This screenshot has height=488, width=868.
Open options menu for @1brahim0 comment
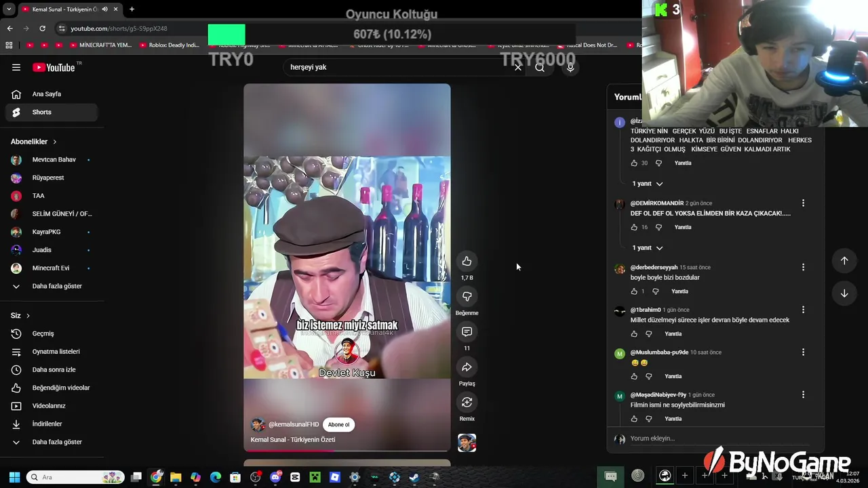coord(803,310)
